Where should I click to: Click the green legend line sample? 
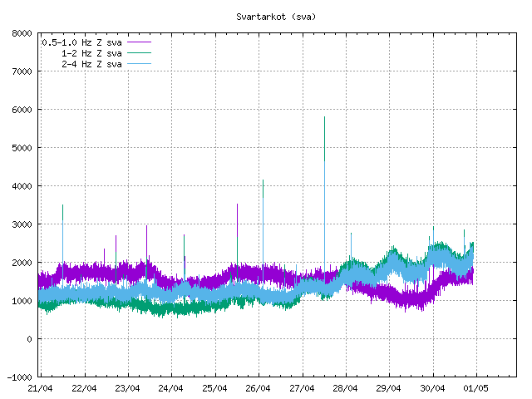point(139,53)
